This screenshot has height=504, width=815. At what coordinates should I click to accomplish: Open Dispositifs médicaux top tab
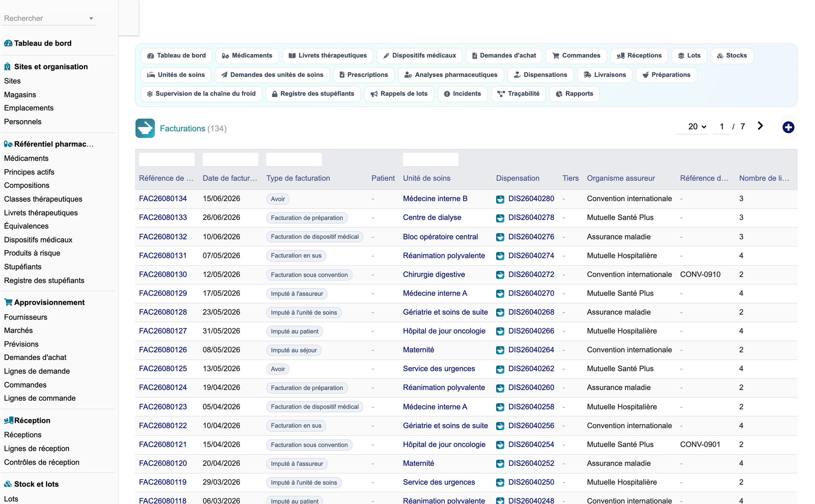[420, 56]
